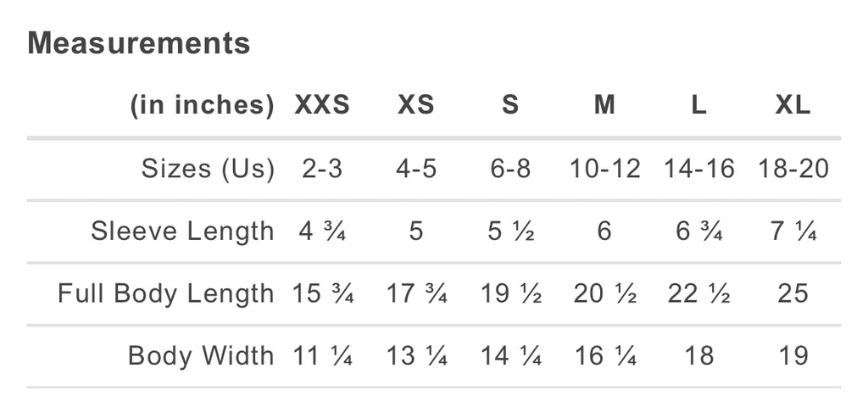This screenshot has width=868, height=407.
Task: Select the XXS size column header
Action: 322,105
